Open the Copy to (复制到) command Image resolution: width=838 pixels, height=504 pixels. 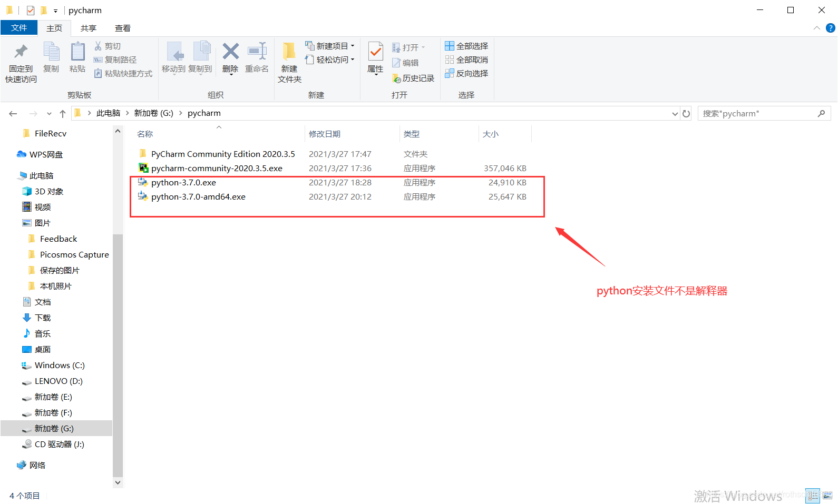(200, 58)
